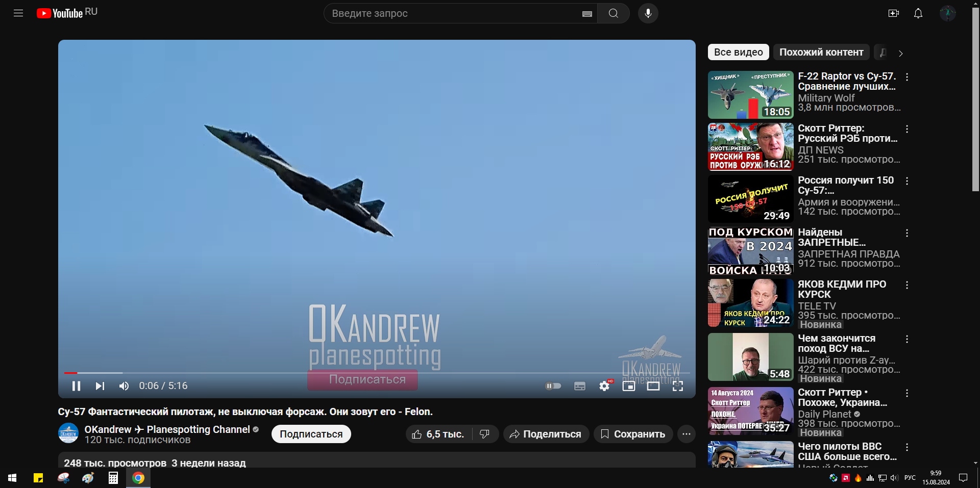Like the video (6,5 тыс.)
This screenshot has height=488, width=980.
coord(438,434)
